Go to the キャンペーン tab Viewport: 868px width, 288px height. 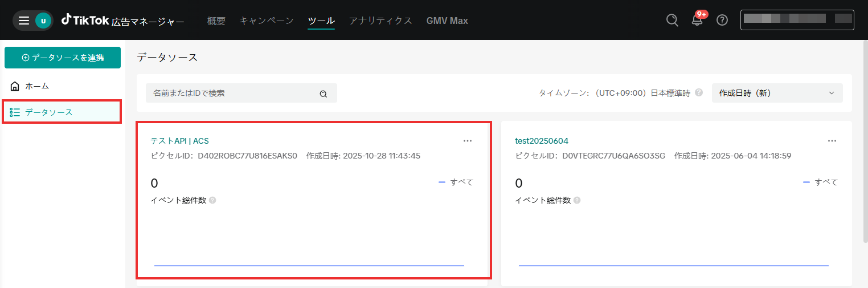coord(267,21)
